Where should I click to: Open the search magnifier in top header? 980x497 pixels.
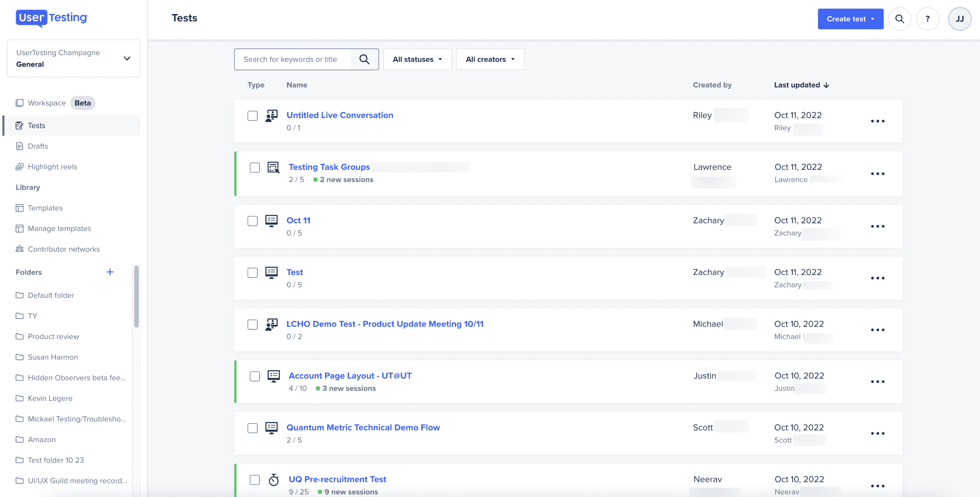click(899, 19)
